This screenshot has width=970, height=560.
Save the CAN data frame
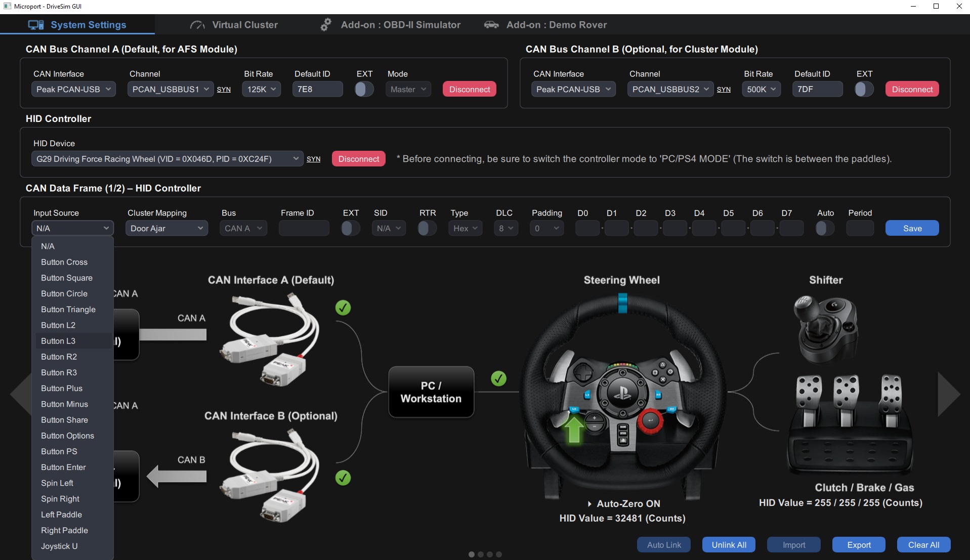(x=912, y=228)
